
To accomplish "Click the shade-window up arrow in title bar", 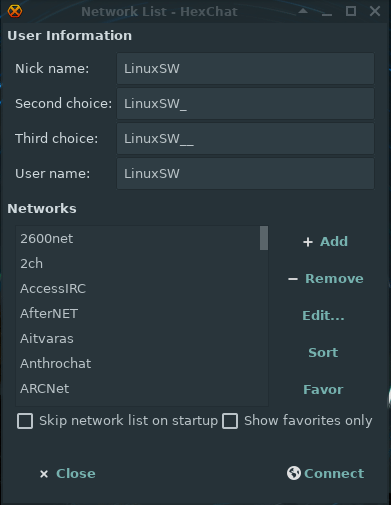I will coord(303,11).
